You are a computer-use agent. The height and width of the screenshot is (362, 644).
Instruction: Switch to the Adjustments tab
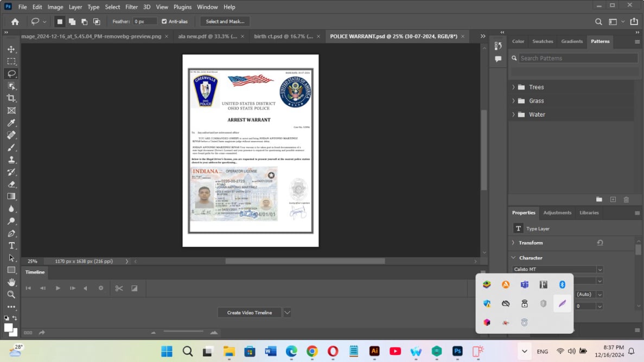tap(557, 213)
